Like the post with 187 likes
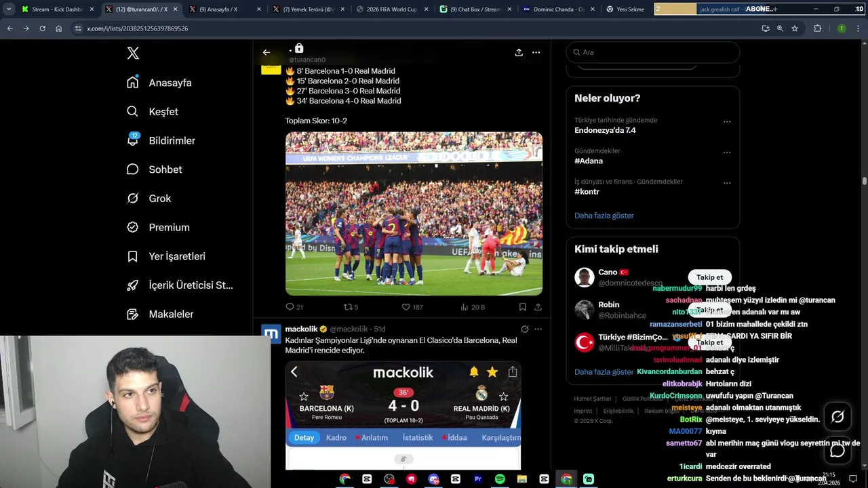 [412, 307]
